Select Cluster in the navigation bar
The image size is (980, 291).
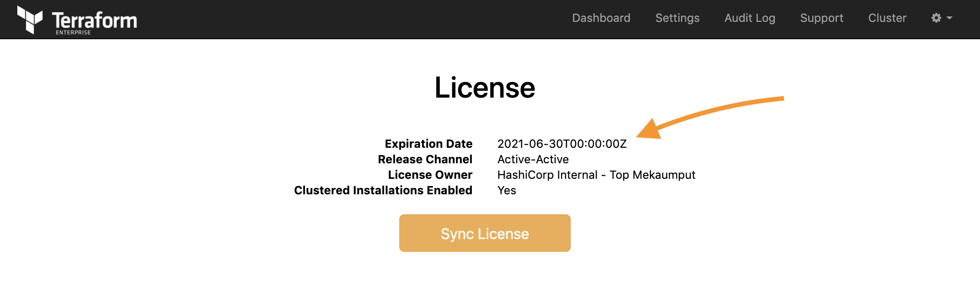click(x=887, y=18)
